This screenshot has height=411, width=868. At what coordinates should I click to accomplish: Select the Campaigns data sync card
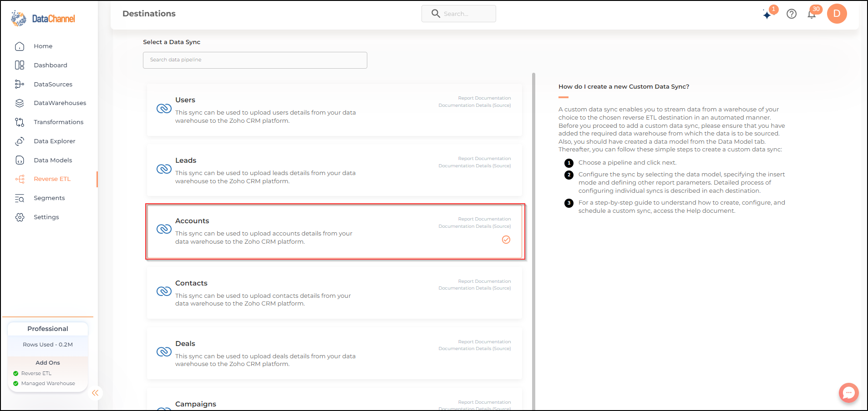tap(335, 399)
